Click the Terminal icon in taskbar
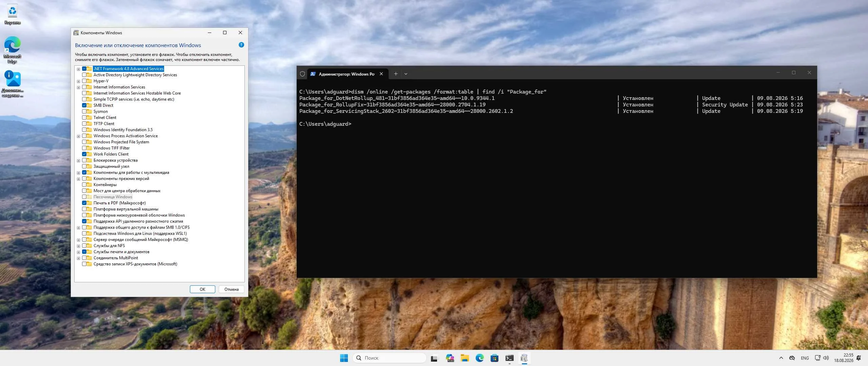 point(509,358)
